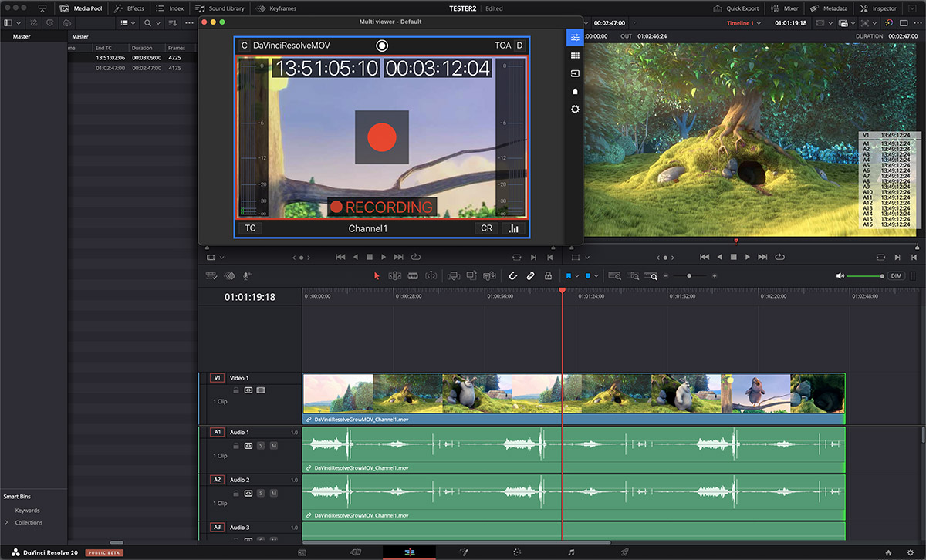This screenshot has width=926, height=560.
Task: Click the speaker volume icon above timeline
Action: [840, 275]
